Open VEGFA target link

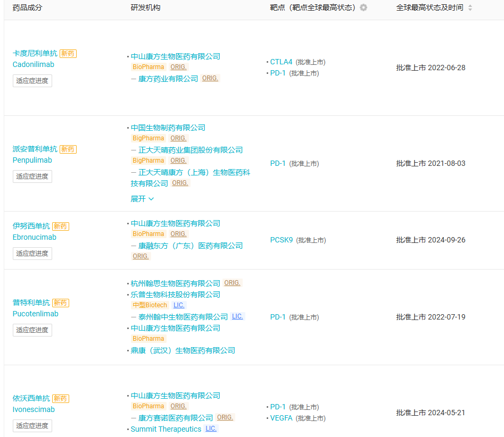click(281, 418)
